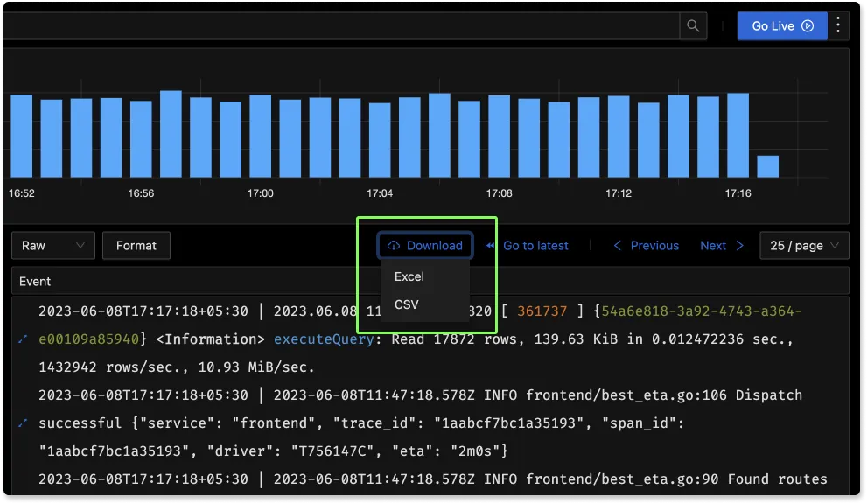The width and height of the screenshot is (867, 504).
Task: Open the Raw view dropdown
Action: [53, 246]
